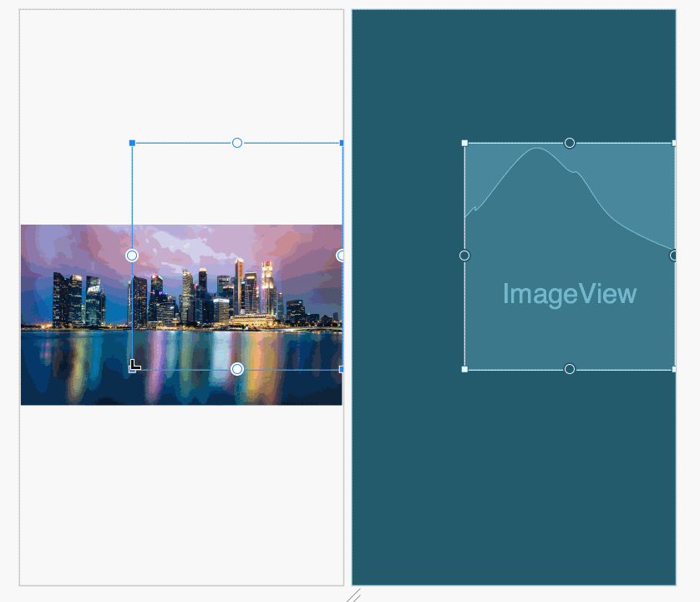Click the bottom-left resize handle in blueprint view
The height and width of the screenshot is (602, 700).
464,369
